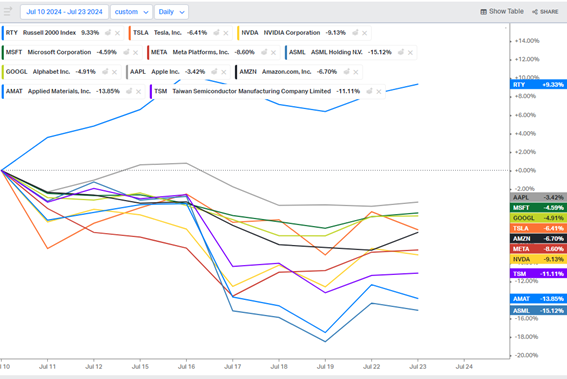This screenshot has height=379, width=567.
Task: Select the META -8.60% axis label
Action: coord(538,249)
